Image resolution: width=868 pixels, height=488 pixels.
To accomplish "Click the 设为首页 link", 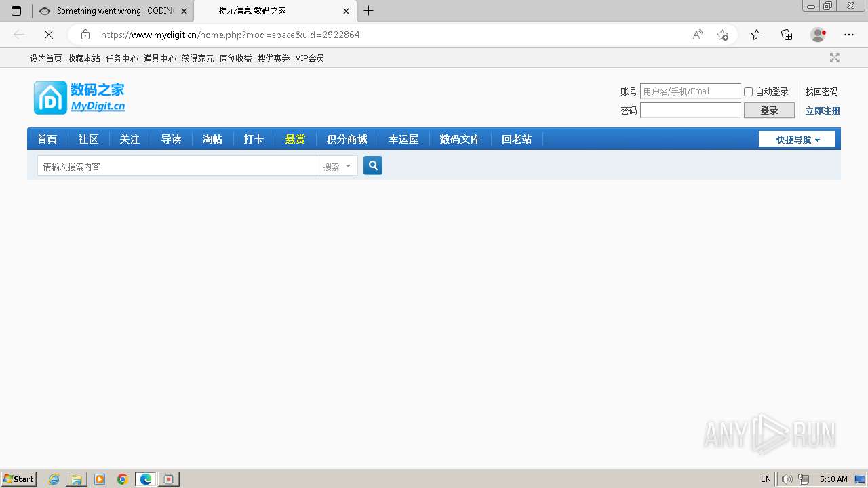I will [45, 58].
